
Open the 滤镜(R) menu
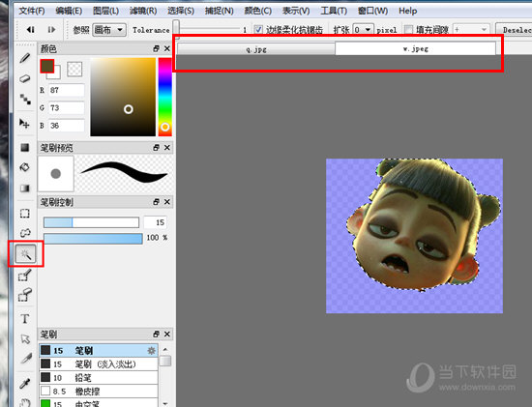143,11
